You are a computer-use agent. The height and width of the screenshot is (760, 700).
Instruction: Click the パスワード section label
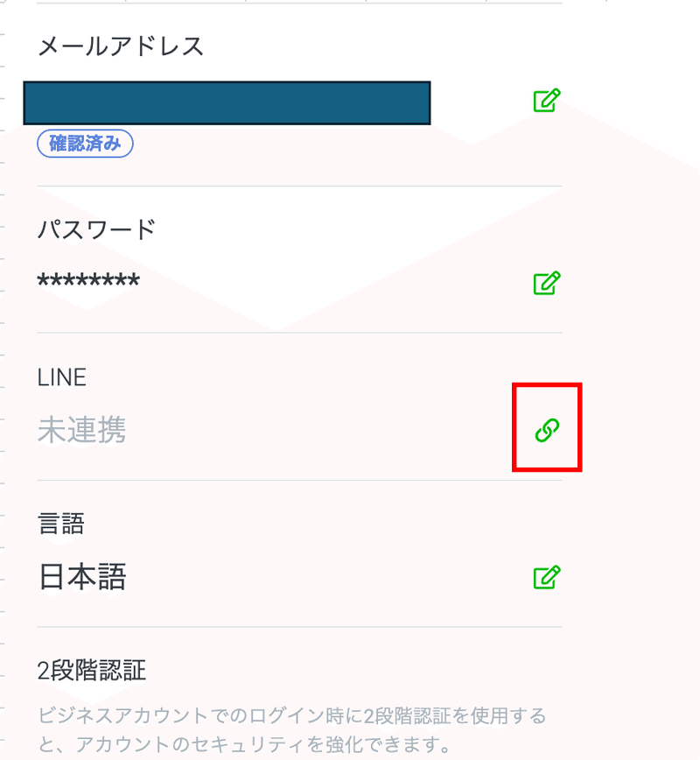98,229
